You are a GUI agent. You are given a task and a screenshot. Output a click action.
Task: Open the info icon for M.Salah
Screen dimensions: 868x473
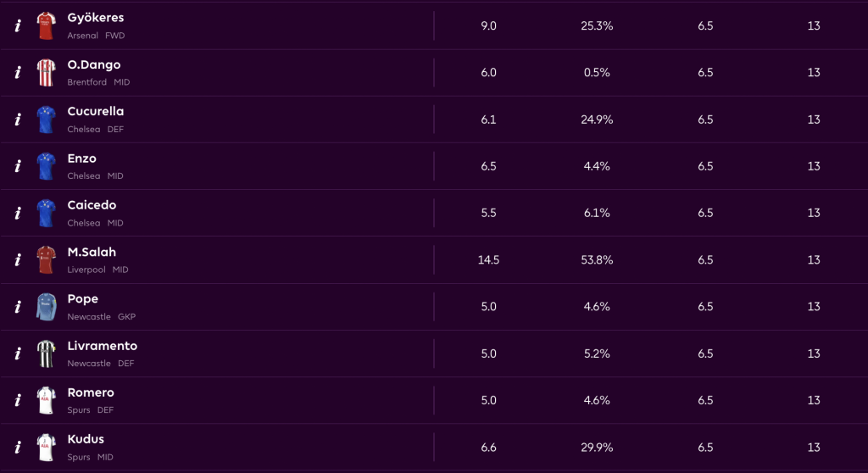[18, 260]
